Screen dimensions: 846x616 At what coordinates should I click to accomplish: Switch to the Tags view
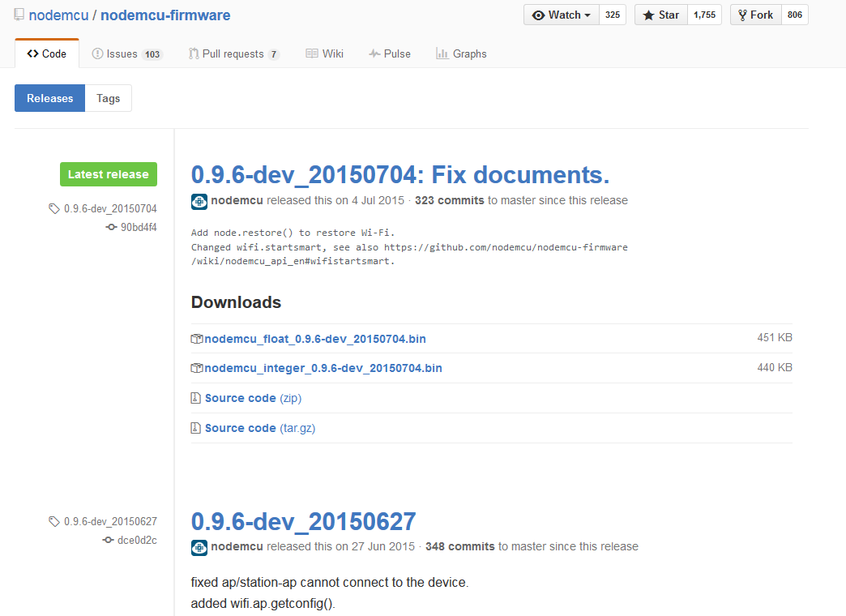[x=109, y=98]
